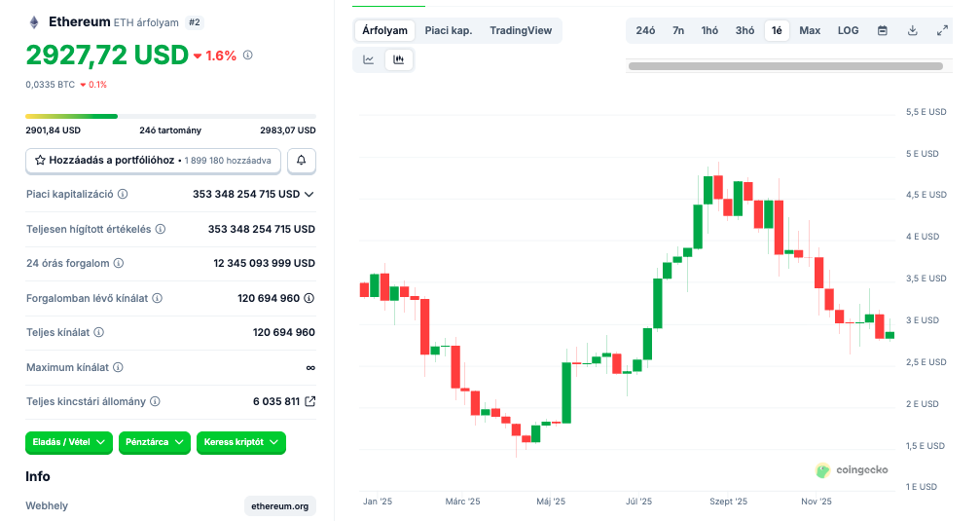This screenshot has width=980, height=521.
Task: Open info icon beside 1.6% price change
Action: coord(247,56)
